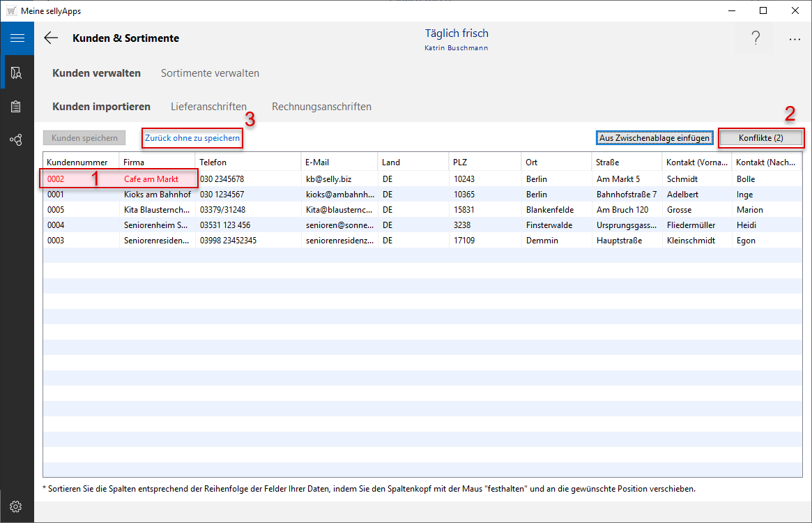Open the three-dot more options menu
Image resolution: width=812 pixels, height=523 pixels.
795,39
